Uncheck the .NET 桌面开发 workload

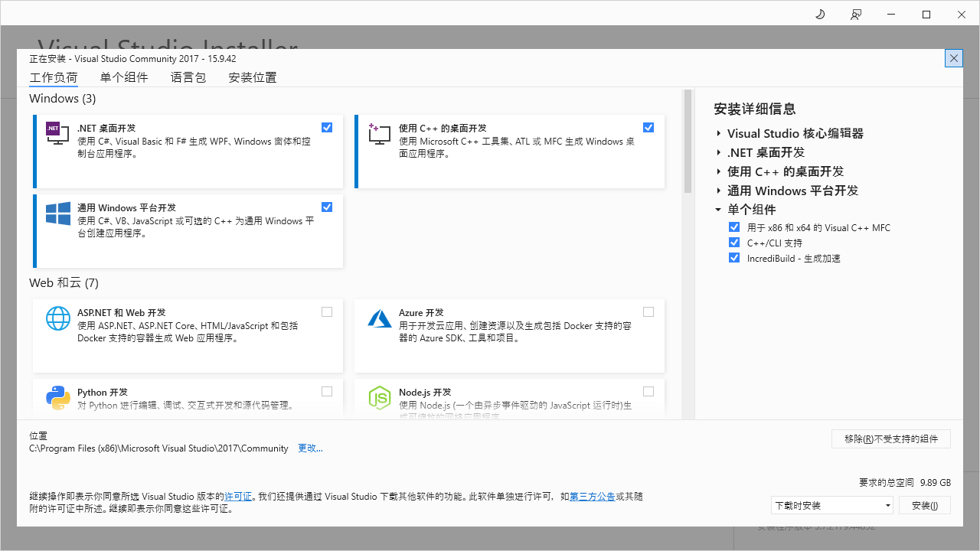327,127
